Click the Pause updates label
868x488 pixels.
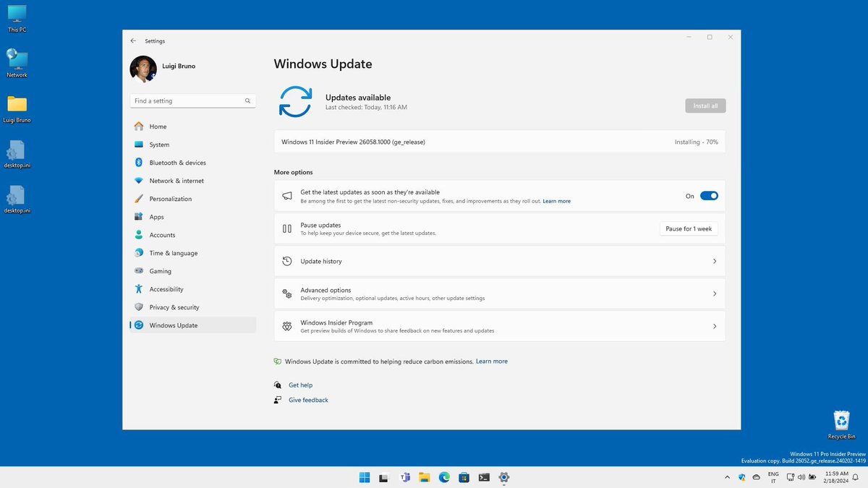[320, 225]
